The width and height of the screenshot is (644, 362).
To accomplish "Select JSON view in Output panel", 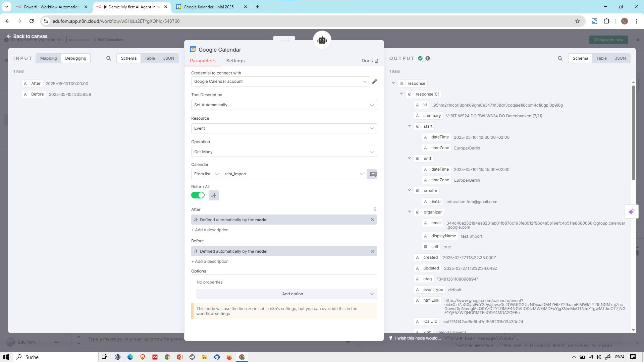I will pyautogui.click(x=620, y=58).
